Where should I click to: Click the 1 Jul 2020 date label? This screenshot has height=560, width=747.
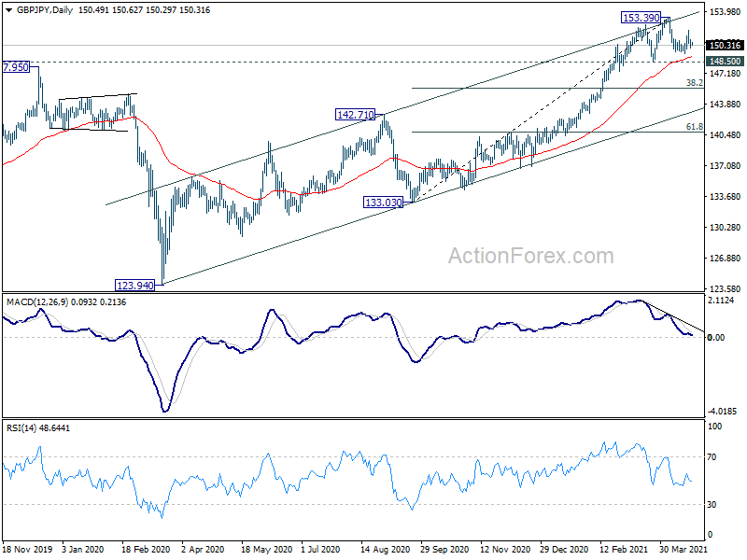coord(320,549)
